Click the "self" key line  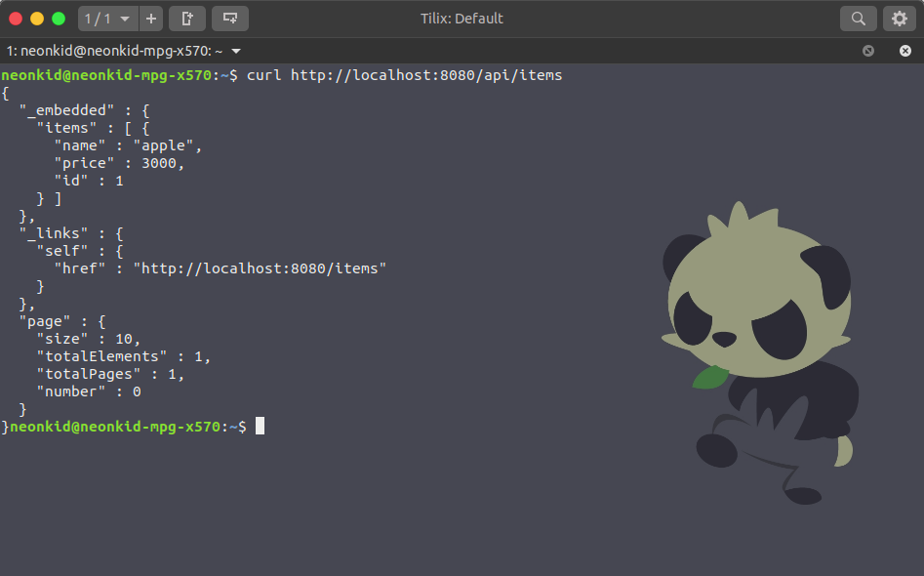[x=80, y=251]
